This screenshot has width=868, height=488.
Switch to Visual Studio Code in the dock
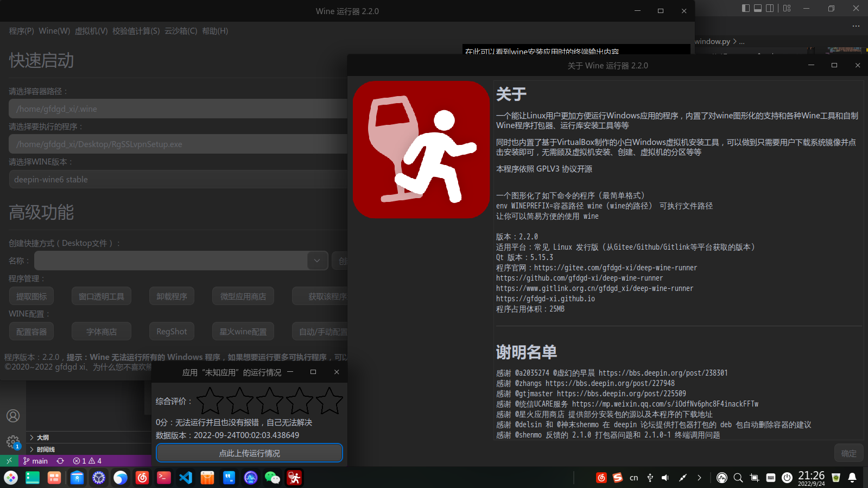(x=186, y=478)
